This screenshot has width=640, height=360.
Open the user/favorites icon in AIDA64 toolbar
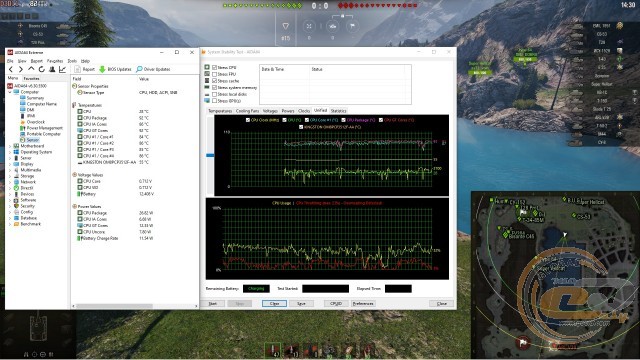click(52, 69)
